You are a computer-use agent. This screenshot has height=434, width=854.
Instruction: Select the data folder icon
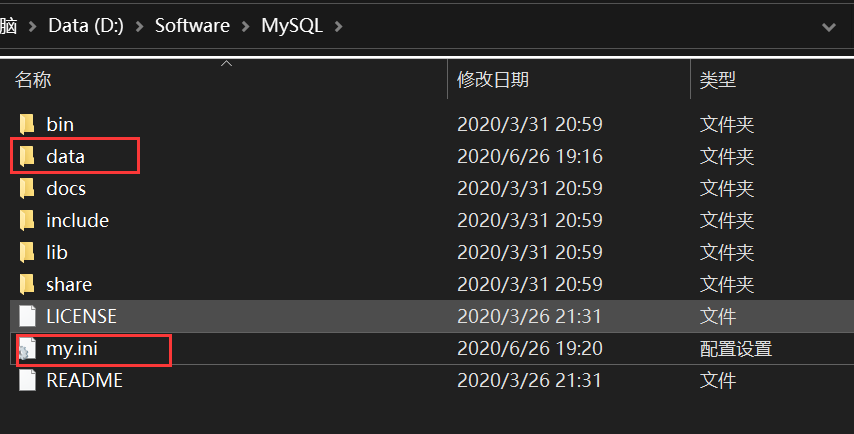click(x=27, y=156)
